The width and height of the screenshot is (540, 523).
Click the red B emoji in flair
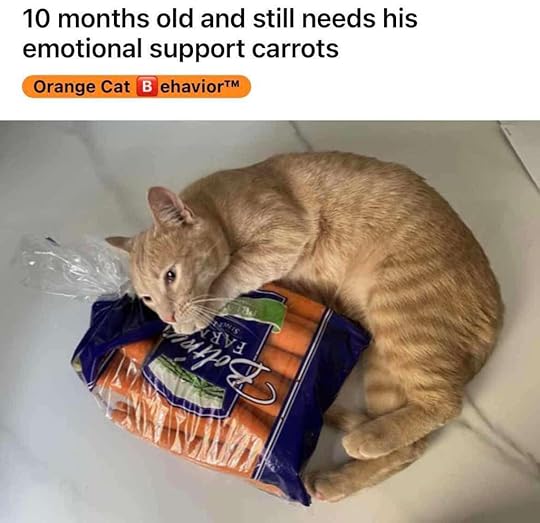[147, 87]
